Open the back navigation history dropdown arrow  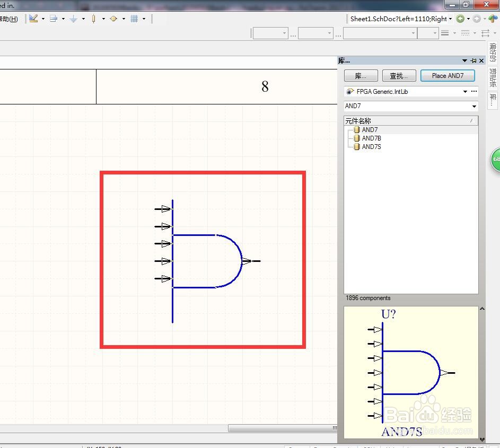(x=468, y=19)
